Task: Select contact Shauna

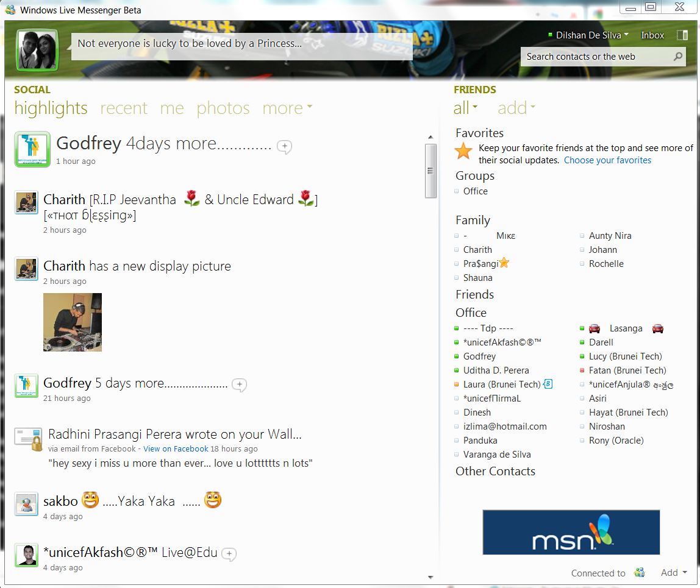Action: pyautogui.click(x=477, y=277)
